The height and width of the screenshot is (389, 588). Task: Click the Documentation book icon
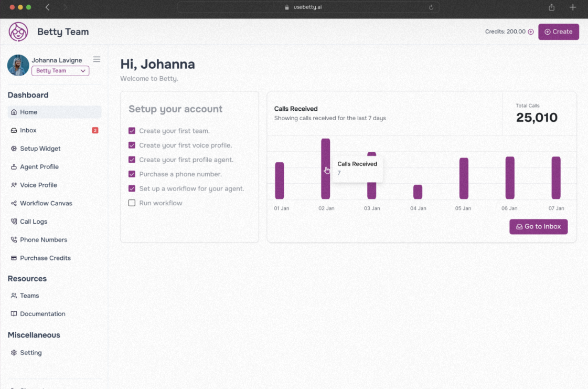pos(14,313)
